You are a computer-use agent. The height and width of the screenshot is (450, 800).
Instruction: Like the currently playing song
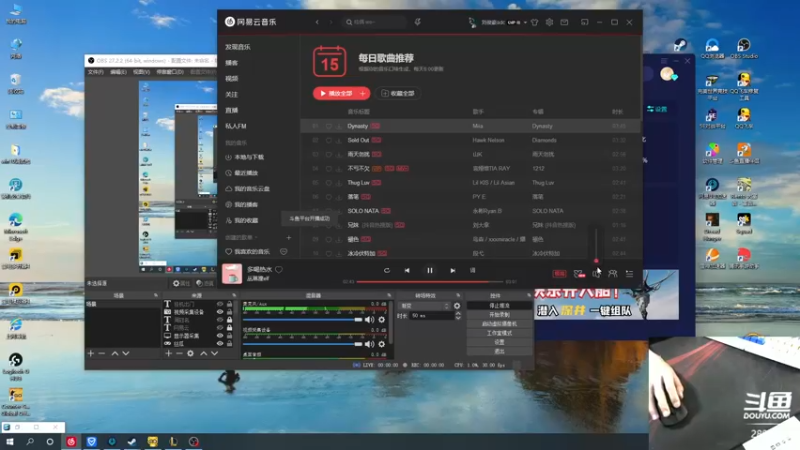click(279, 269)
